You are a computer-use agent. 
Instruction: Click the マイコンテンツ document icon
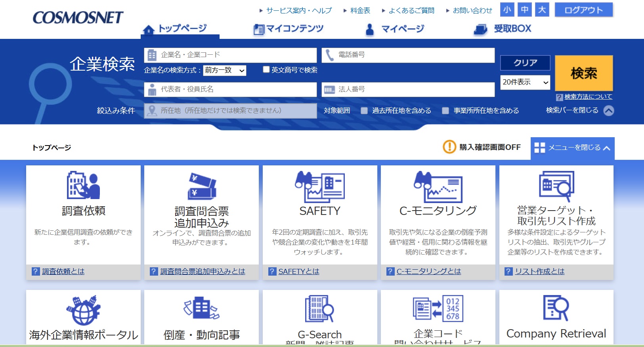(x=258, y=29)
